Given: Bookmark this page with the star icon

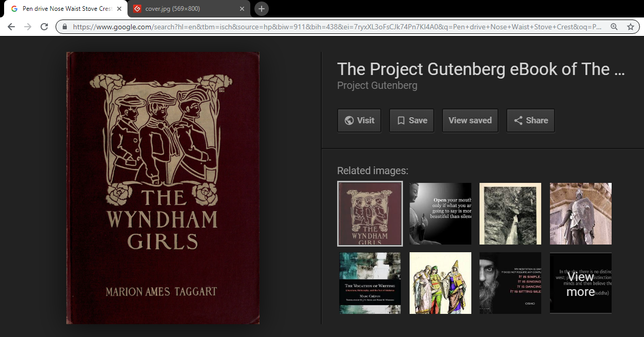Looking at the screenshot, I should point(630,27).
